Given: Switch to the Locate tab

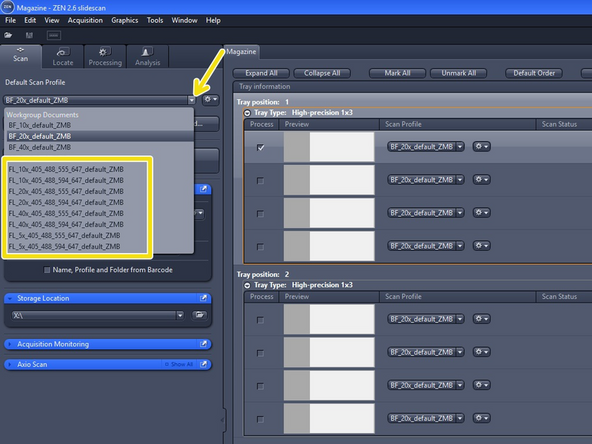Looking at the screenshot, I should [x=63, y=57].
